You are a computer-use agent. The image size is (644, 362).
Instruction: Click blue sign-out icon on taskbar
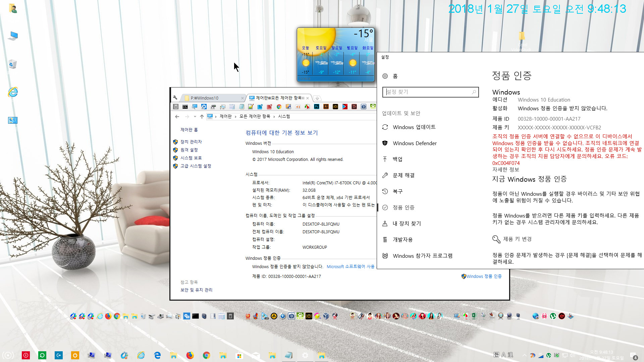click(x=59, y=355)
